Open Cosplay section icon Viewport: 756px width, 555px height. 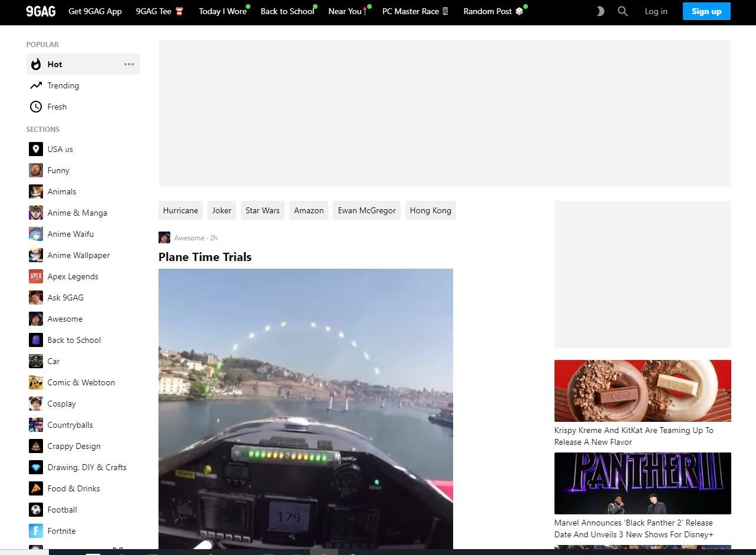pyautogui.click(x=36, y=404)
